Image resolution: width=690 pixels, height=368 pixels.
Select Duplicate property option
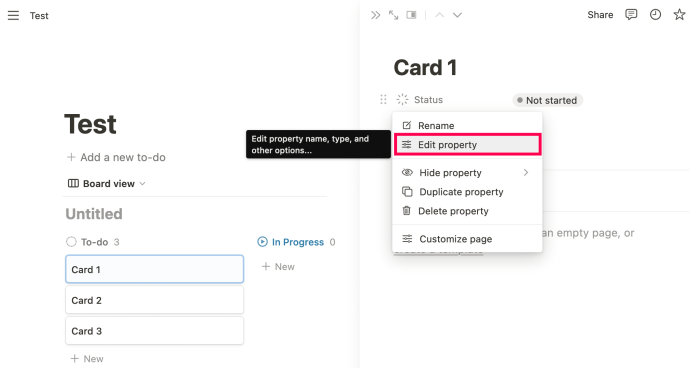pos(467,192)
